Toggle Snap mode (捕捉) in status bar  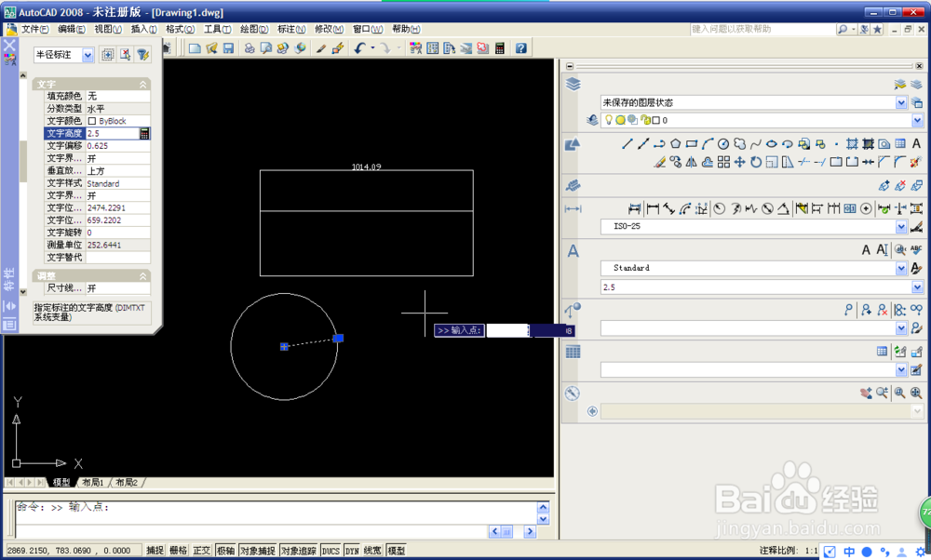click(x=155, y=551)
